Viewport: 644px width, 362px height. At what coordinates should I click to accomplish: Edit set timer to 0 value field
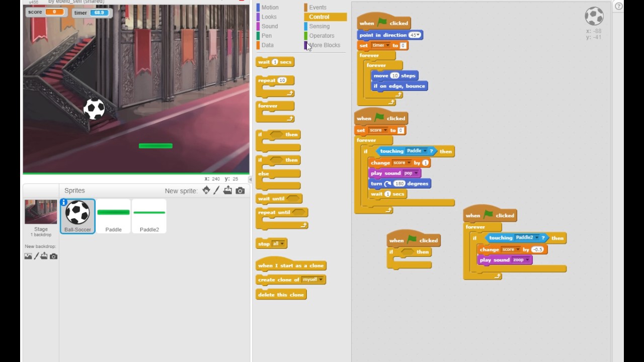403,45
